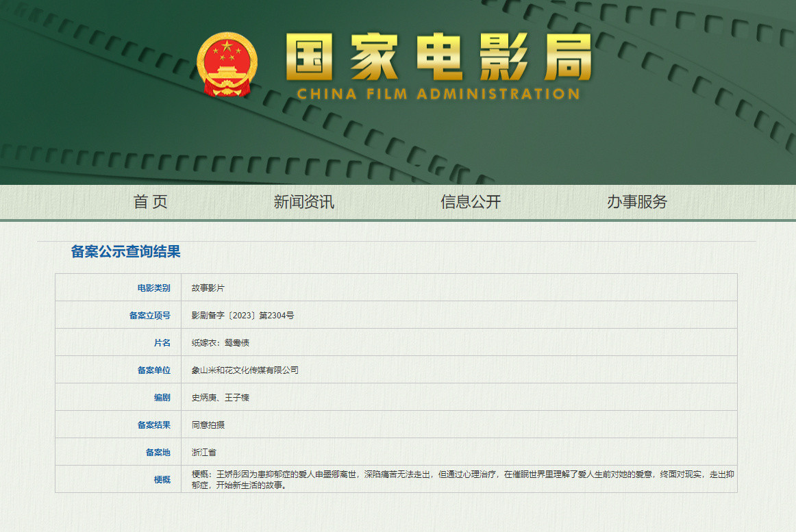
Task: Click the national emblem logo
Action: [x=227, y=64]
